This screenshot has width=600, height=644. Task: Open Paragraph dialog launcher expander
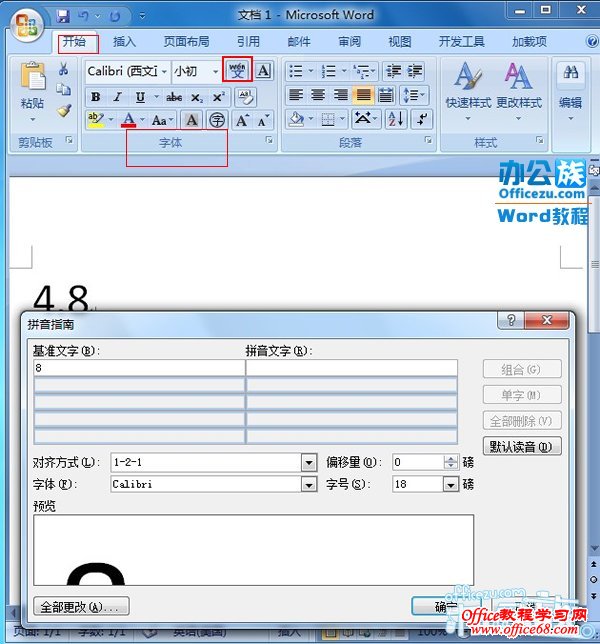coord(428,140)
